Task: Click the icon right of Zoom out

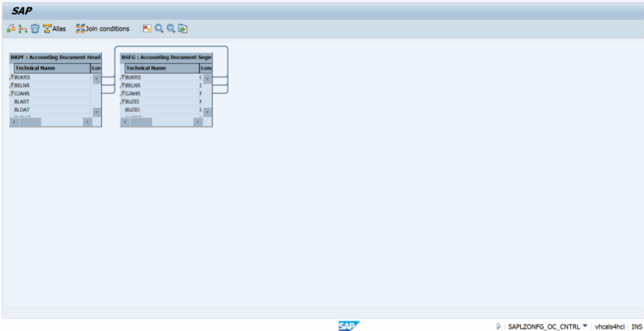Action: 183,28
